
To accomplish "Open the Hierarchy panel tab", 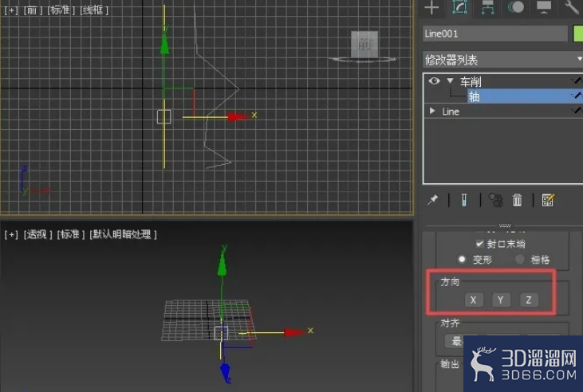I will point(487,7).
